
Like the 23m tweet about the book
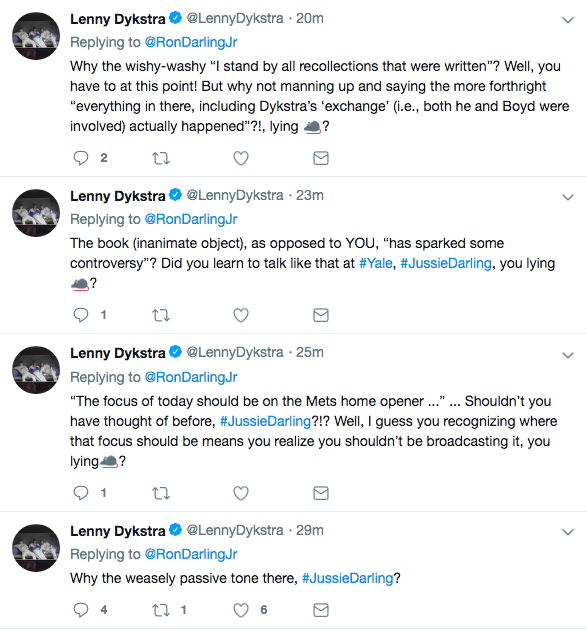(241, 315)
